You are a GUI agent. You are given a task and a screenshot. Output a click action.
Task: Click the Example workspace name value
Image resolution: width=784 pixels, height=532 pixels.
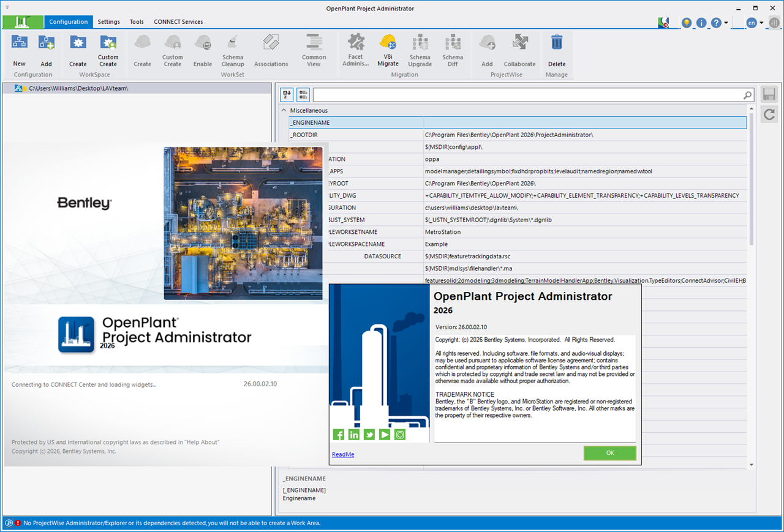(585, 244)
